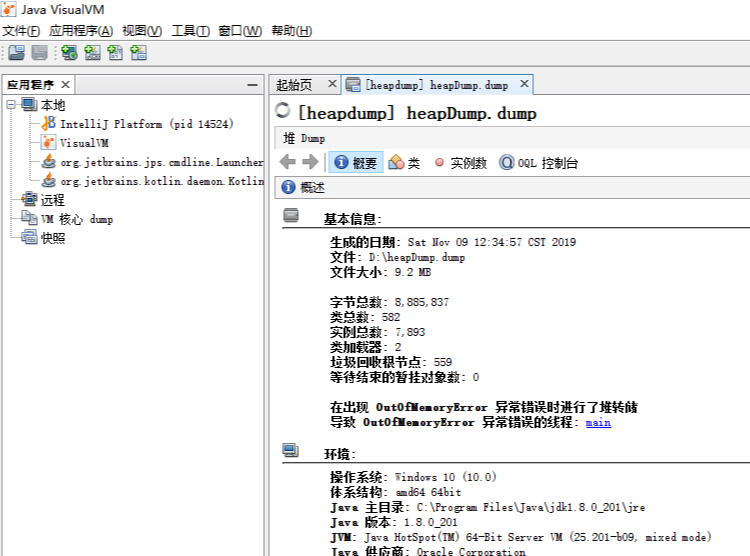
Task: Open the 视图(V) menu
Action: (x=142, y=31)
